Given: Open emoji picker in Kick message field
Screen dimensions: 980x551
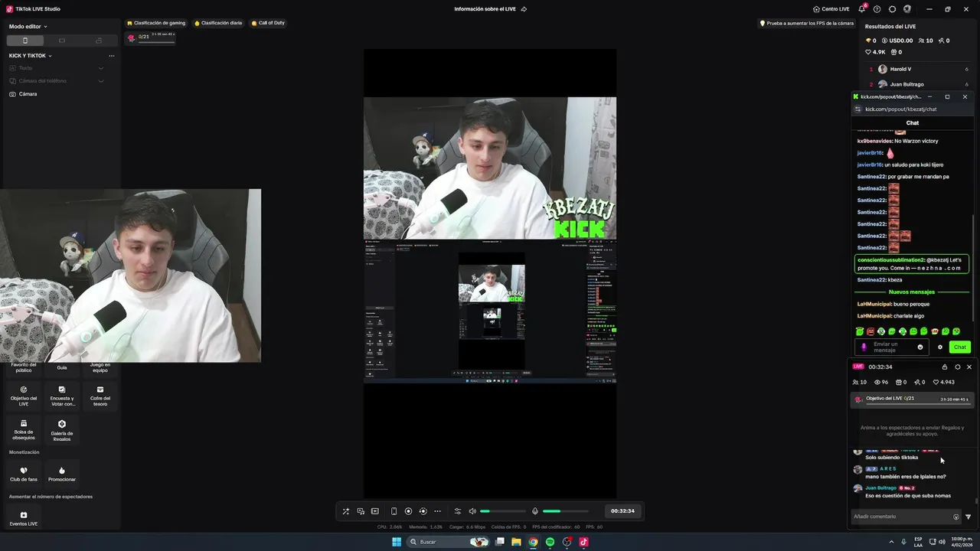Looking at the screenshot, I should [x=920, y=347].
